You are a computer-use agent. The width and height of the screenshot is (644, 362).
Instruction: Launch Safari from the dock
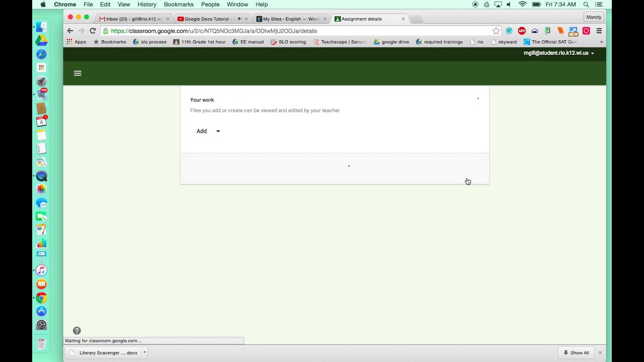(41, 54)
